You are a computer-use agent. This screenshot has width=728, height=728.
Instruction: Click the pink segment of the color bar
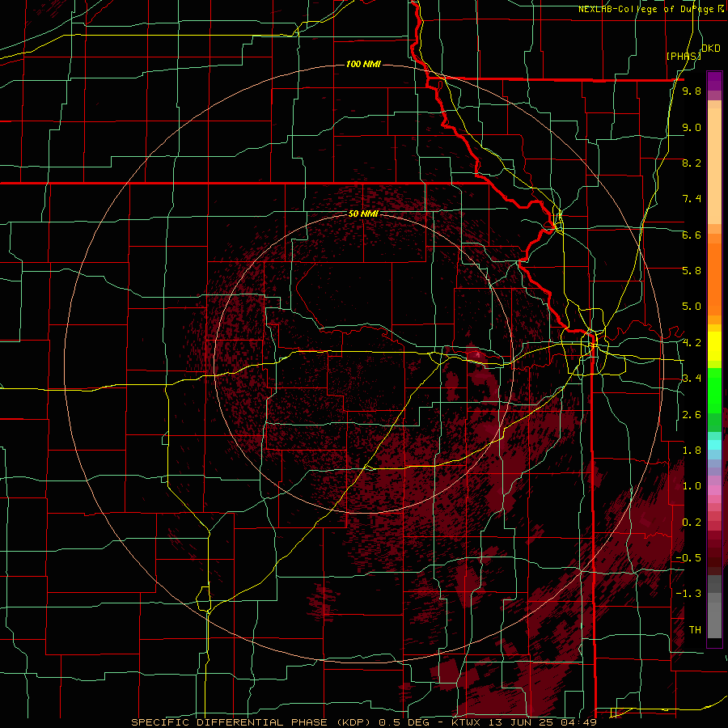click(714, 490)
